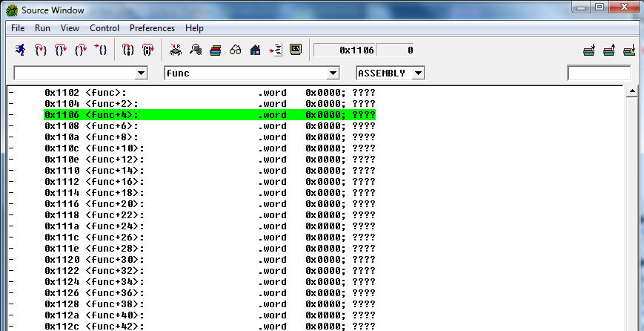
Task: Click the Step into source line icon
Action: click(x=40, y=50)
